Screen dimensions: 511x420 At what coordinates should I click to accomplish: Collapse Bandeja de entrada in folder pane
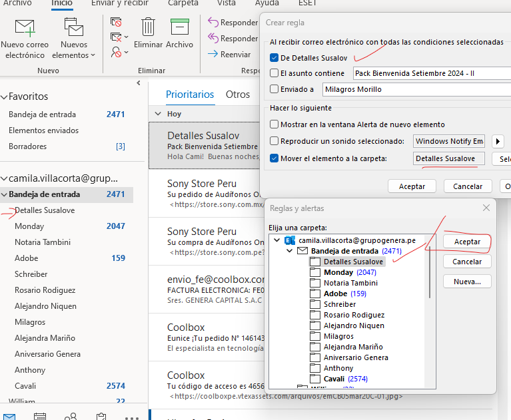(4, 194)
